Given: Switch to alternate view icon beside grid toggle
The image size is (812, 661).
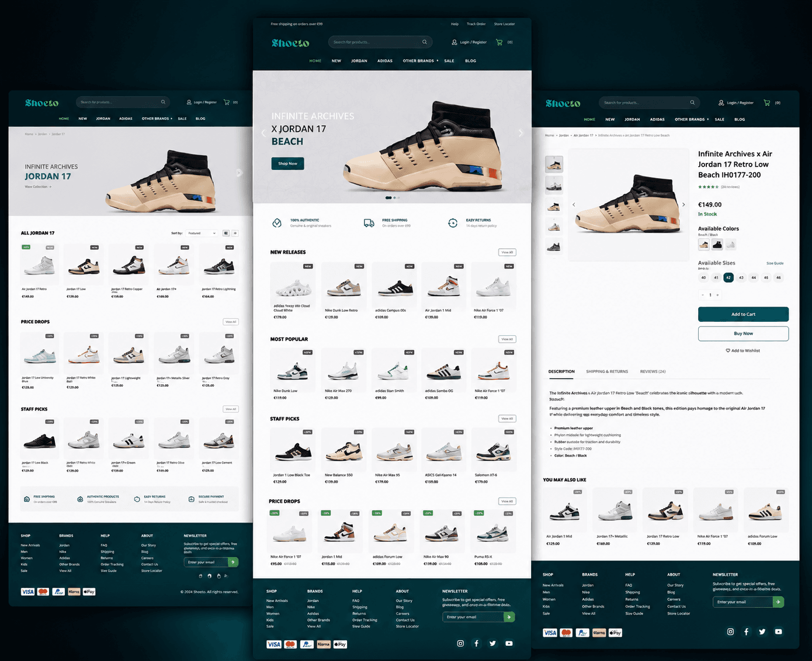Looking at the screenshot, I should coord(235,233).
